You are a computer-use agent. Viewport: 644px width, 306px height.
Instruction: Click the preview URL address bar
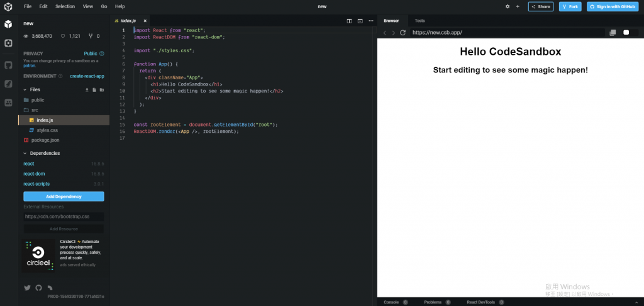[507, 33]
